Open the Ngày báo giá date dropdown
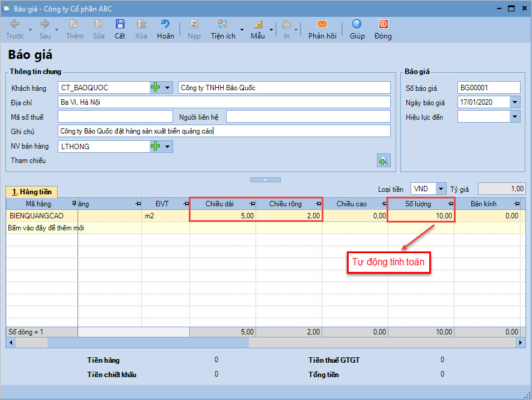The height and width of the screenshot is (400, 532). coord(515,102)
